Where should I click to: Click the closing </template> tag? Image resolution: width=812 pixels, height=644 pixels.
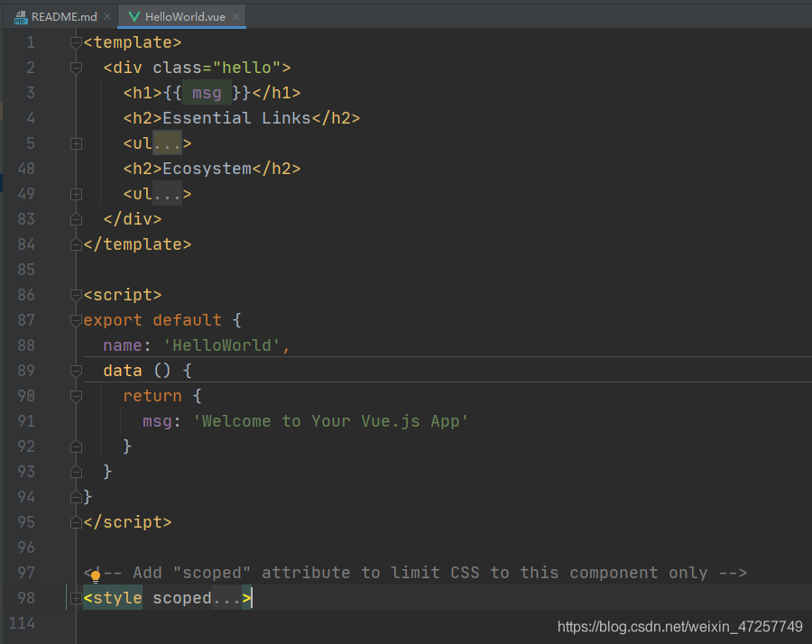[137, 244]
